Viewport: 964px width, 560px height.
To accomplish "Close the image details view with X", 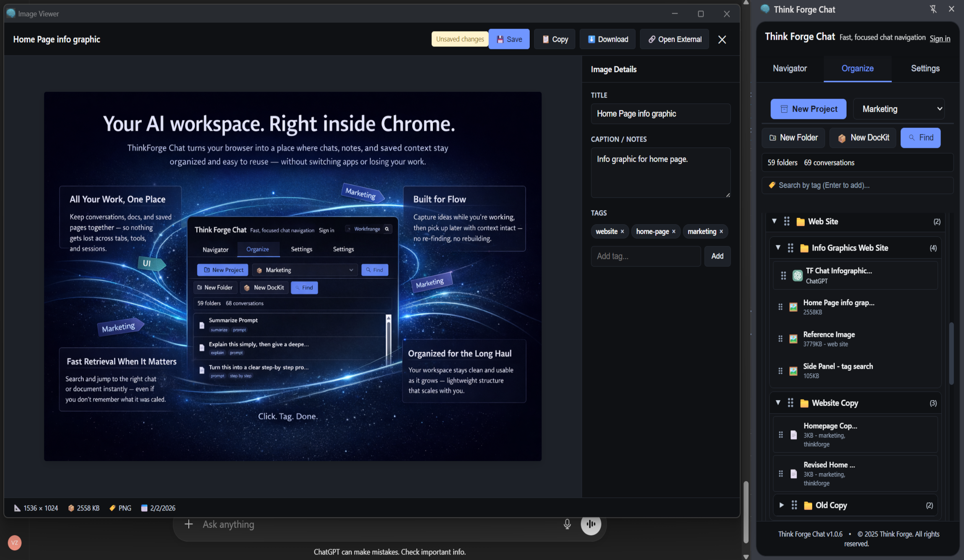I will [722, 39].
